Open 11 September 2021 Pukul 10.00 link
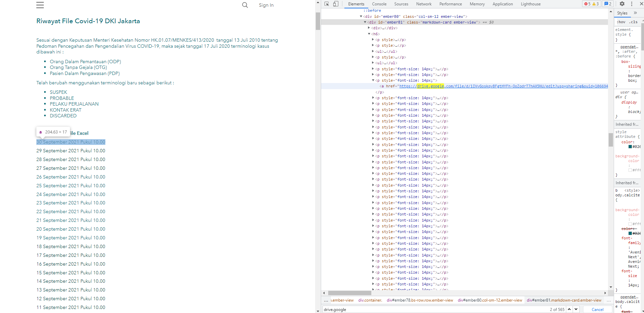 point(71,307)
